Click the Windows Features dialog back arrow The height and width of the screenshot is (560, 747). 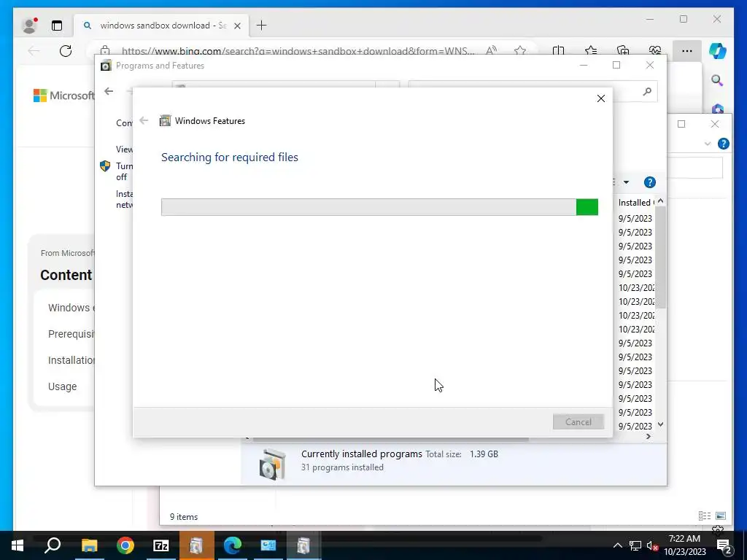coord(144,120)
